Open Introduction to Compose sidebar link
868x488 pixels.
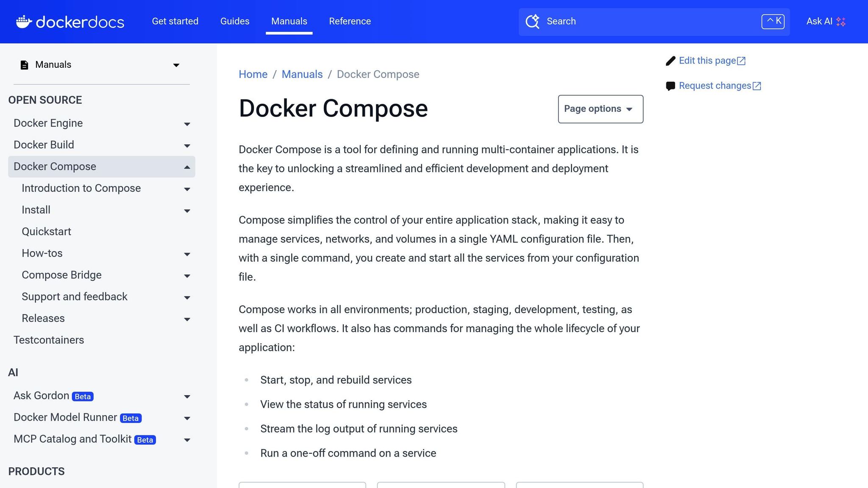coord(81,188)
